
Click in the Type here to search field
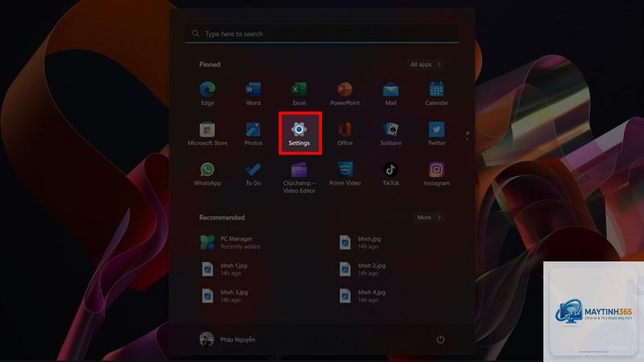pos(322,34)
